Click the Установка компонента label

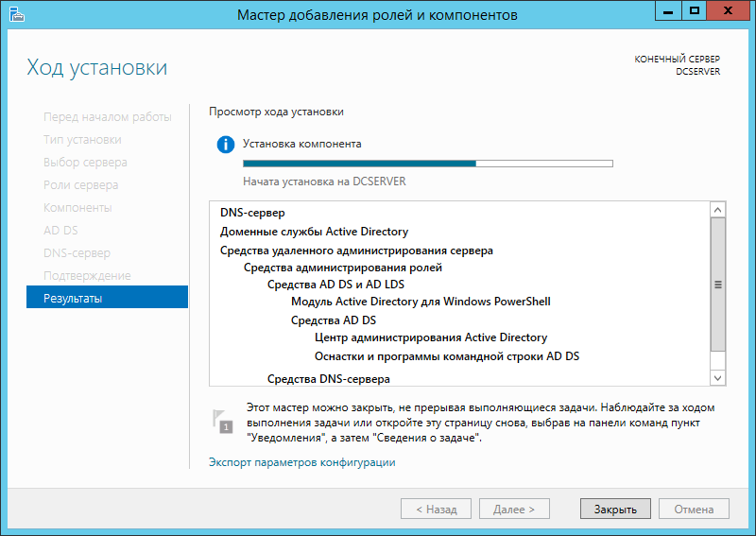pos(301,144)
